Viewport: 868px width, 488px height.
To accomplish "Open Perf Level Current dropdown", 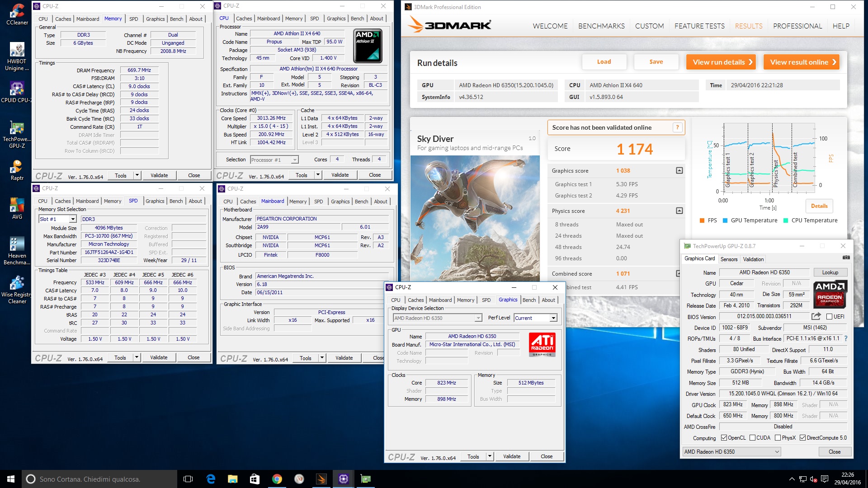I will coord(553,318).
